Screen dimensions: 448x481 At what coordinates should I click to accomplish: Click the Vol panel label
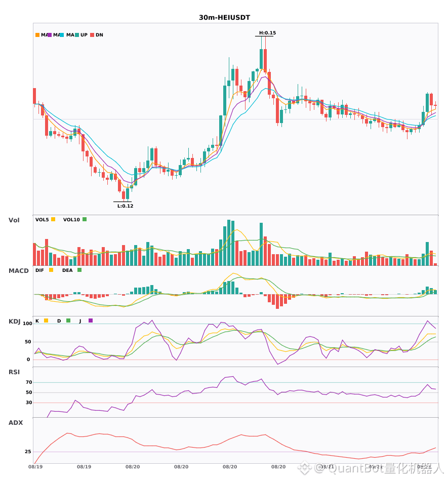coord(14,220)
